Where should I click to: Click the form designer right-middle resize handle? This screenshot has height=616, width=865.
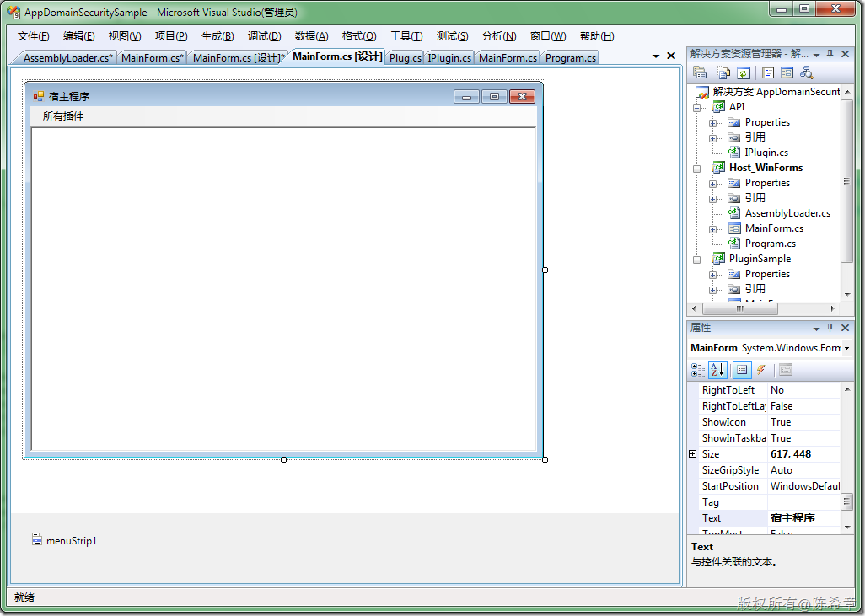coord(545,271)
